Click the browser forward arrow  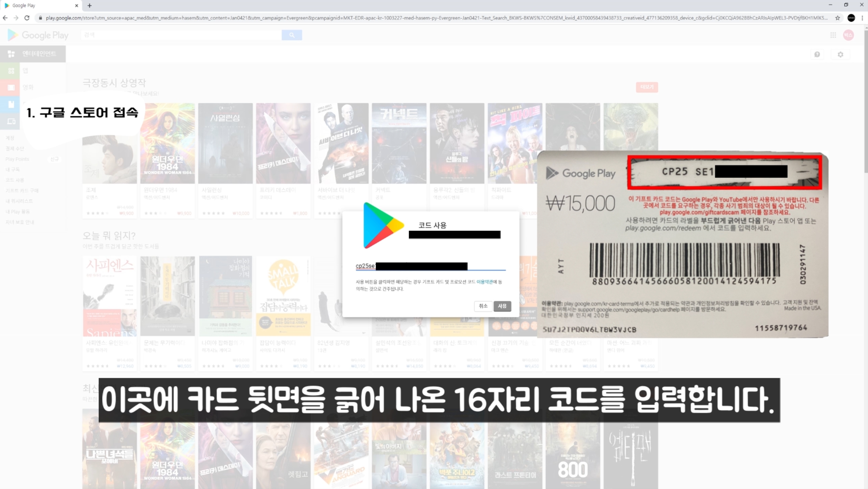click(16, 18)
